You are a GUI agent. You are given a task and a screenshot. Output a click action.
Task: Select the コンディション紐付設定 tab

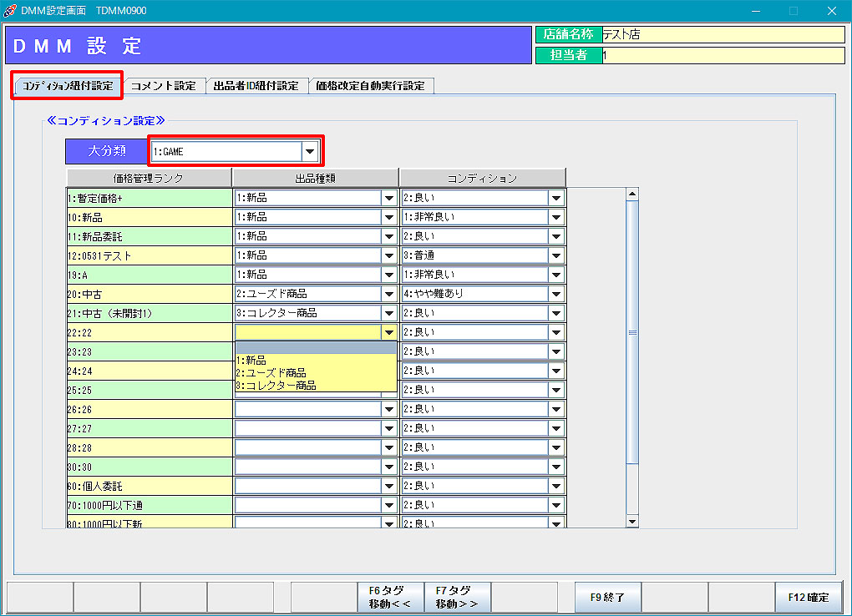pyautogui.click(x=68, y=86)
